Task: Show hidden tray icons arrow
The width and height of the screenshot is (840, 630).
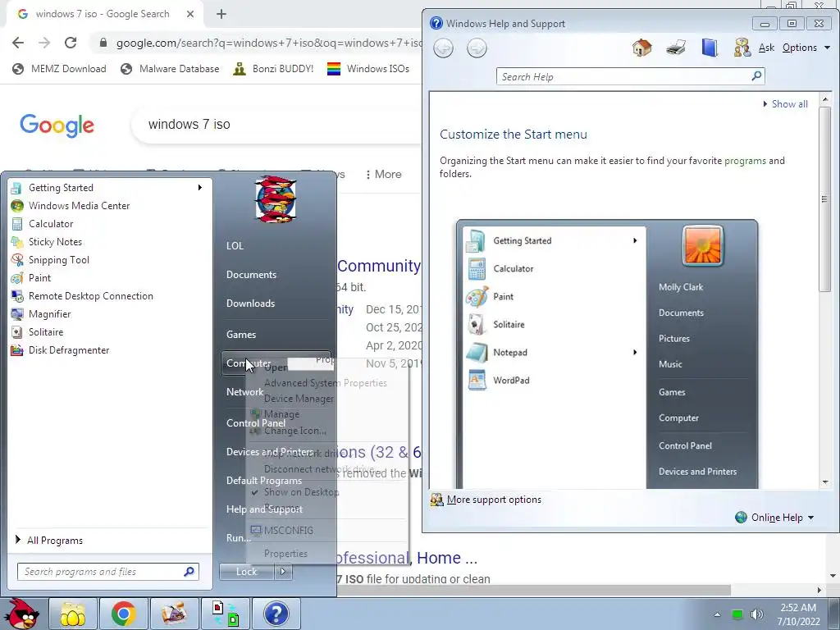Action: coord(717,614)
